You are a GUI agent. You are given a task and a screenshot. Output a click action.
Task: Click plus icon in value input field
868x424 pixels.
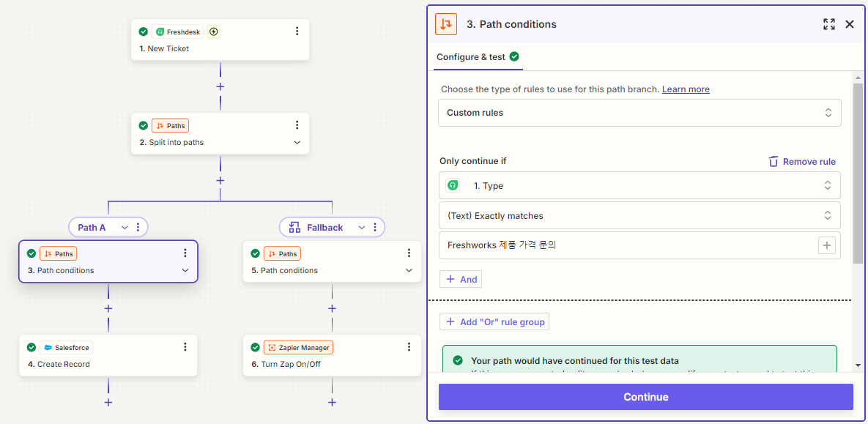[x=826, y=246]
